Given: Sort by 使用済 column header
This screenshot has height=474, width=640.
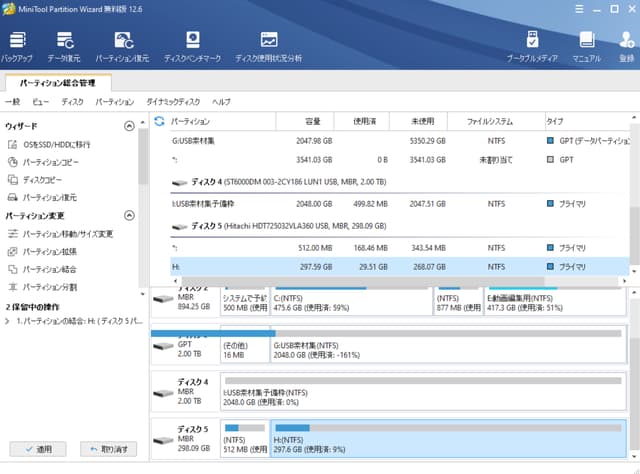Looking at the screenshot, I should [362, 121].
